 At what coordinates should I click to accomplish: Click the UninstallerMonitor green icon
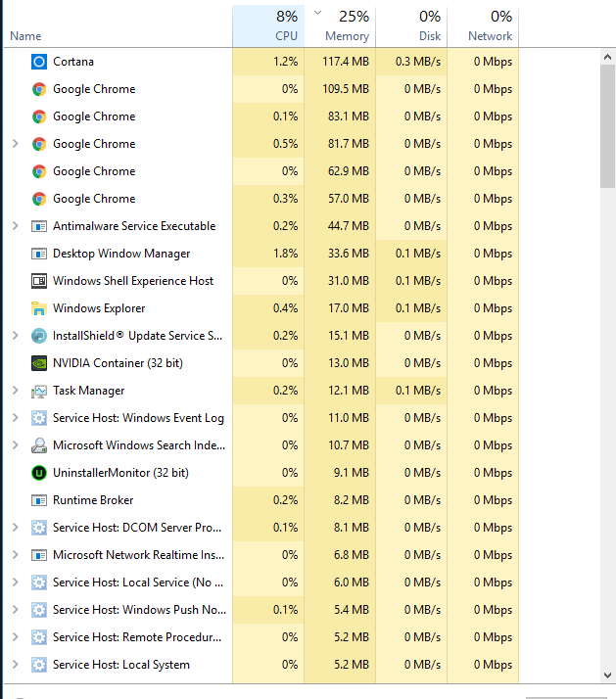tap(39, 473)
